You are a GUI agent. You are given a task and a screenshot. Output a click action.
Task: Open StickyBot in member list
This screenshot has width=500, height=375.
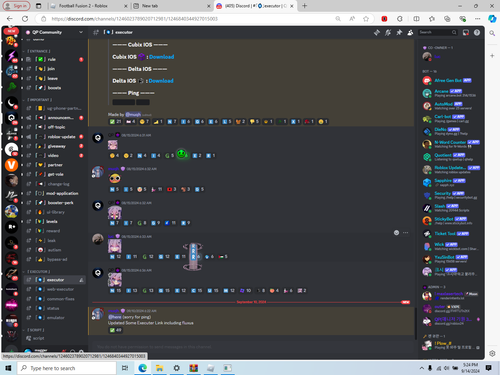click(x=451, y=221)
